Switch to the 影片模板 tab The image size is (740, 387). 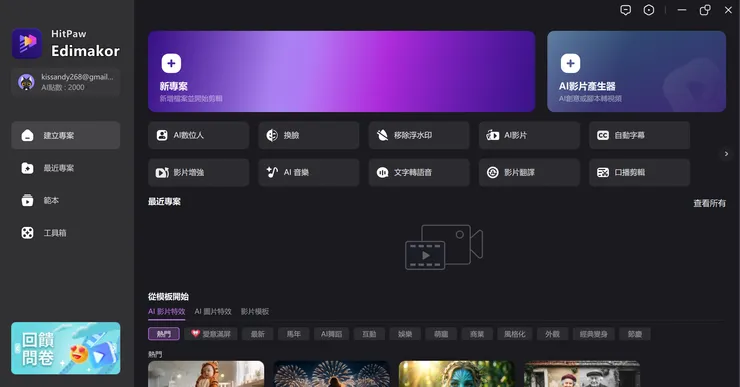pyautogui.click(x=255, y=311)
